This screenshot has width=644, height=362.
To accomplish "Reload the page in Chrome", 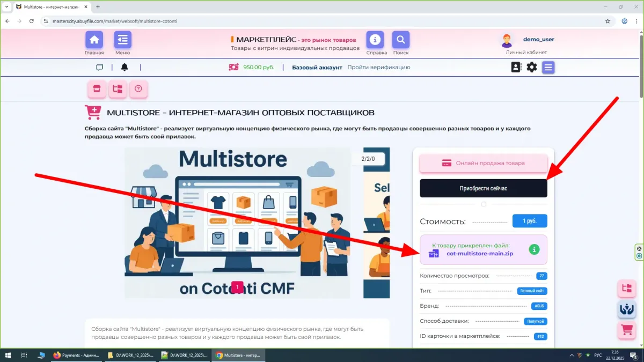I will (x=32, y=21).
